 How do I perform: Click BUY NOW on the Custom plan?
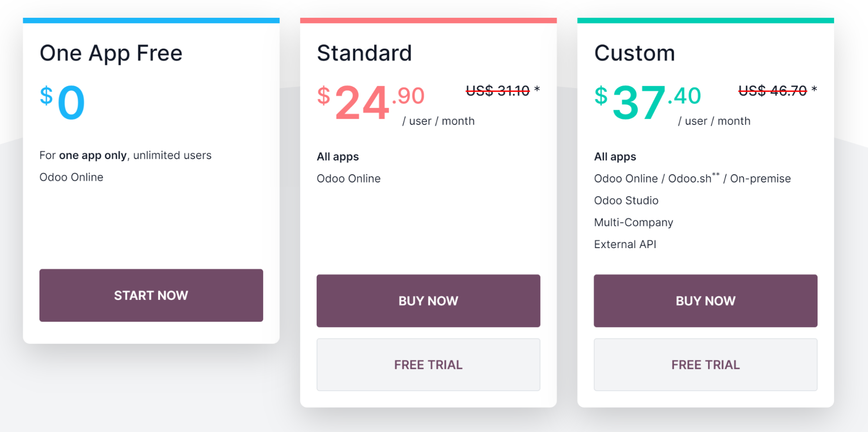pyautogui.click(x=705, y=300)
